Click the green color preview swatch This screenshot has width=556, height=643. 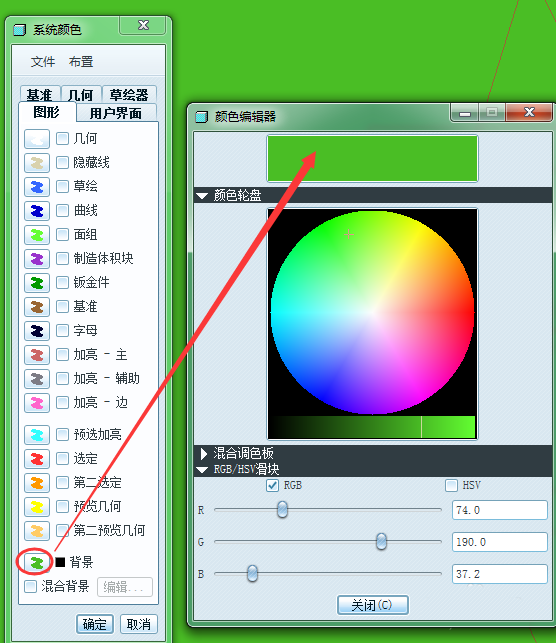coord(372,158)
